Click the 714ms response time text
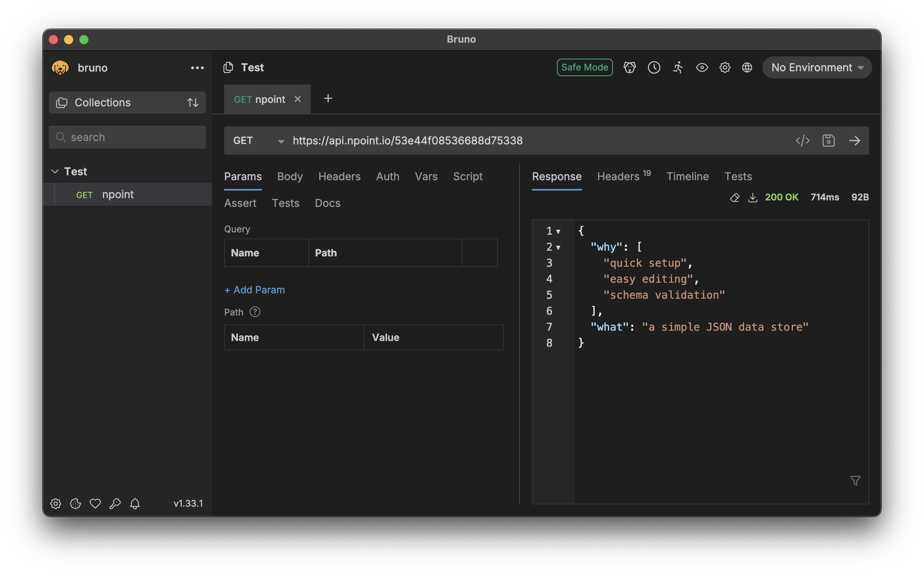Image resolution: width=924 pixels, height=573 pixels. [825, 197]
